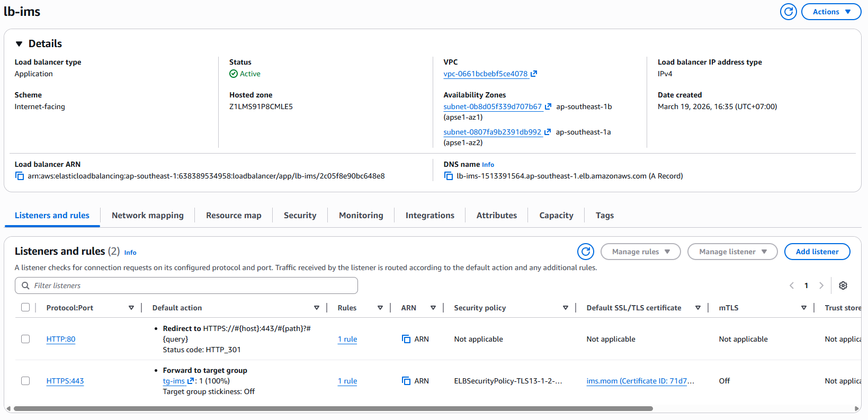The height and width of the screenshot is (420, 868).
Task: Copy the load balancer ARN
Action: point(20,176)
